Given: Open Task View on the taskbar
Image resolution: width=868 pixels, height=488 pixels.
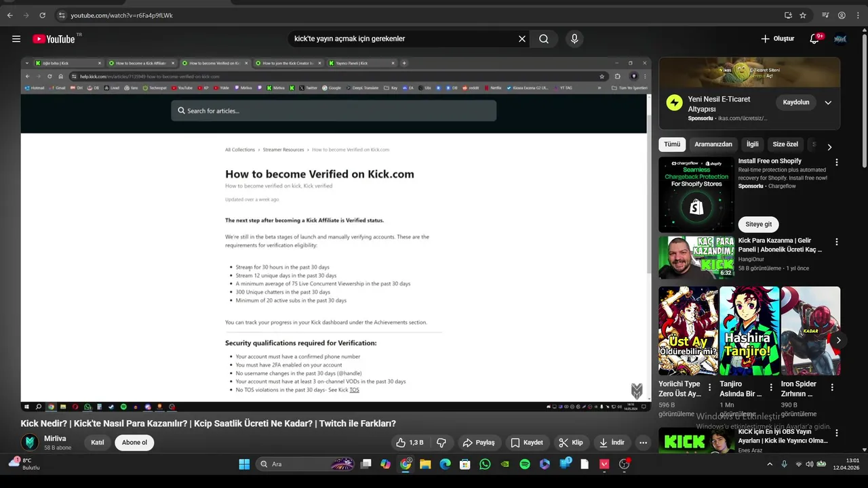Looking at the screenshot, I should tap(366, 464).
